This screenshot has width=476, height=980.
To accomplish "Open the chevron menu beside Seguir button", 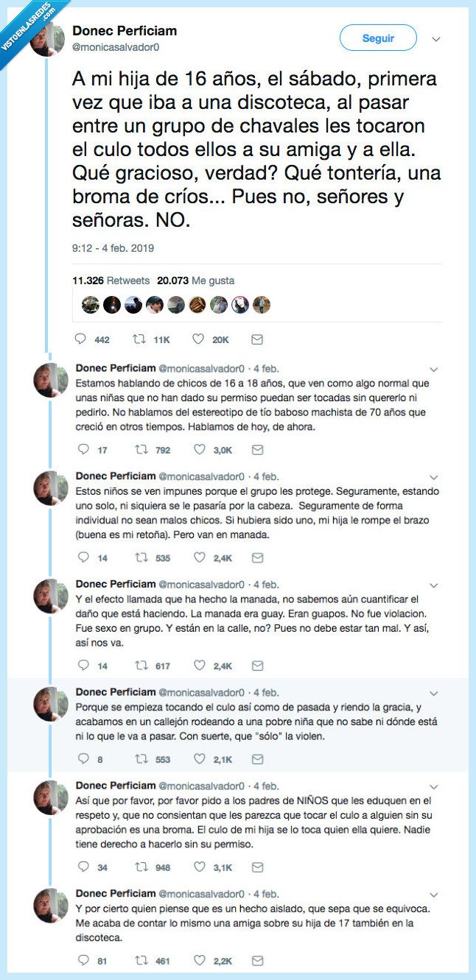I will pos(436,38).
